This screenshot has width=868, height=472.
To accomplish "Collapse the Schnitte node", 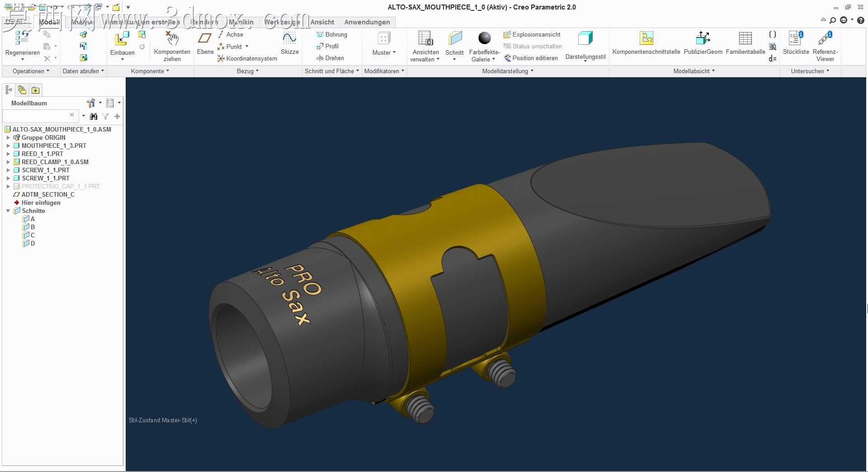I will point(8,211).
